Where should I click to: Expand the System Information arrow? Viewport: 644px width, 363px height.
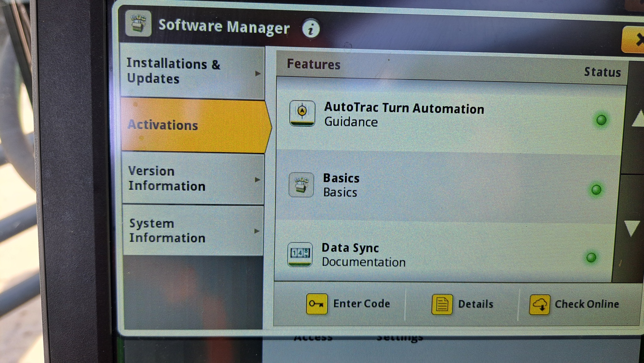[257, 231]
